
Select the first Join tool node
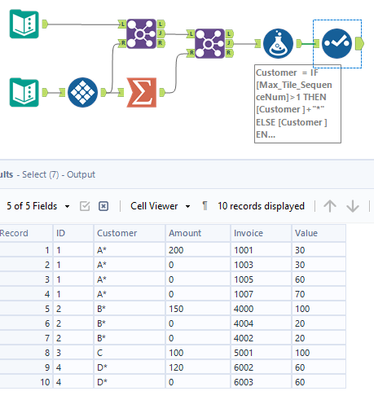pos(141,34)
